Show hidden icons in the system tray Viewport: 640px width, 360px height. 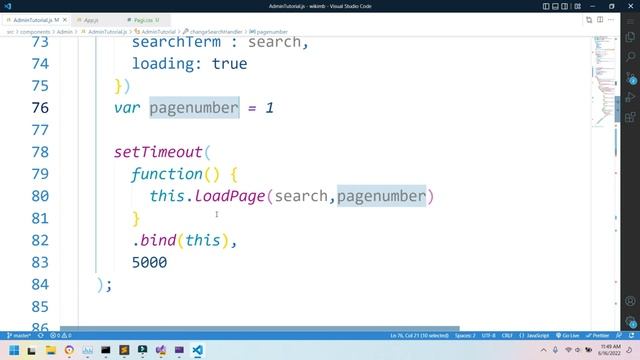(543, 350)
